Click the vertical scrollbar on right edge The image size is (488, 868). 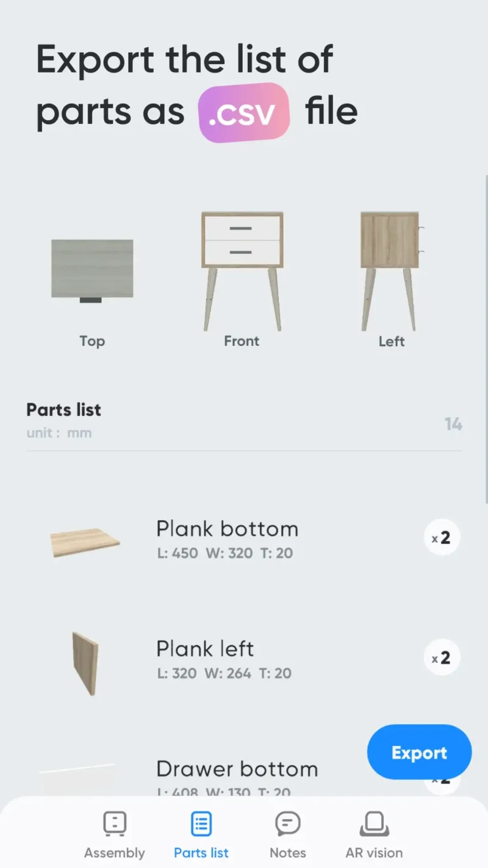[486, 337]
